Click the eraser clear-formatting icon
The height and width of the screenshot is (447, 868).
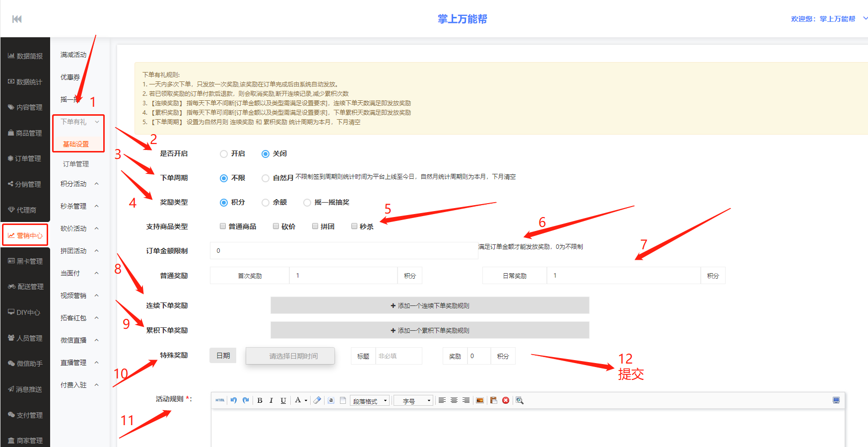tap(317, 400)
